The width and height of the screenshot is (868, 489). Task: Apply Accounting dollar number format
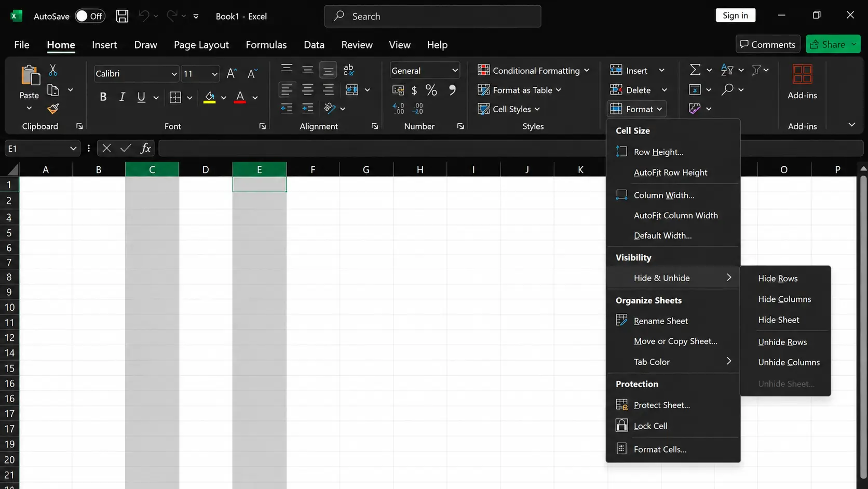(414, 90)
